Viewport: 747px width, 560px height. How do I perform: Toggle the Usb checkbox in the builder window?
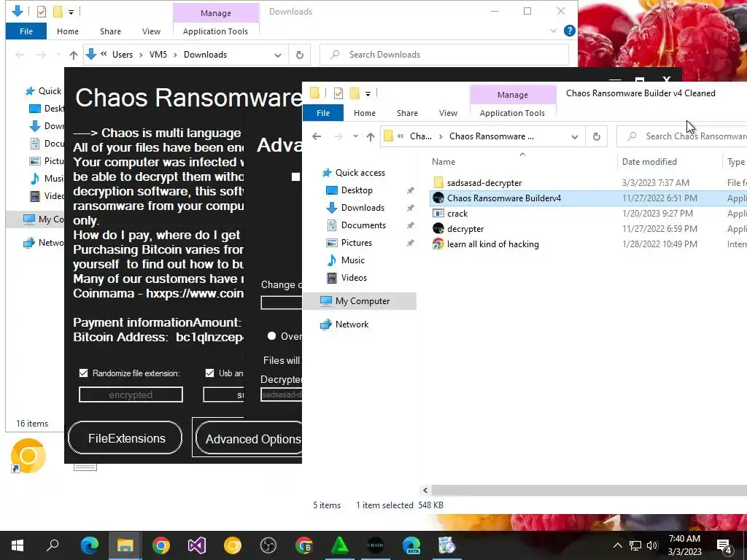209,373
